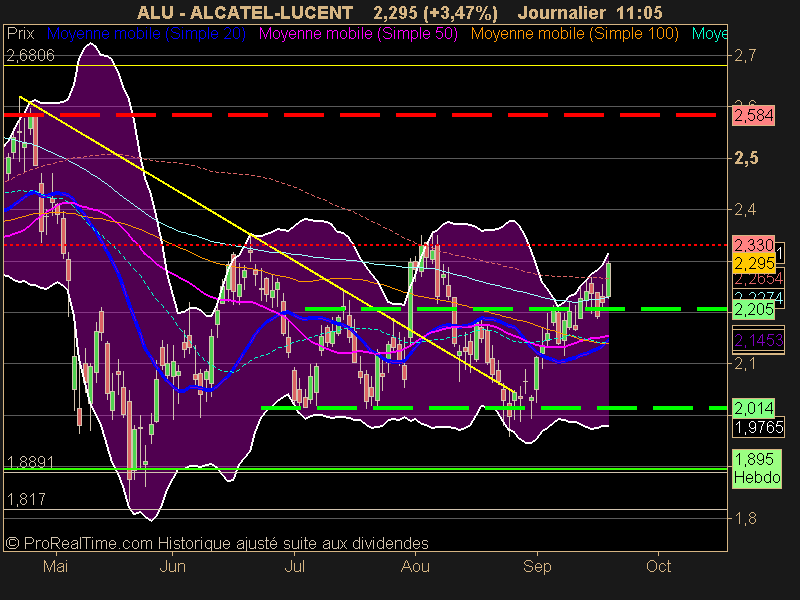Click the 1,9765 lower band label
Screen dimensions: 800x600
pos(759,427)
